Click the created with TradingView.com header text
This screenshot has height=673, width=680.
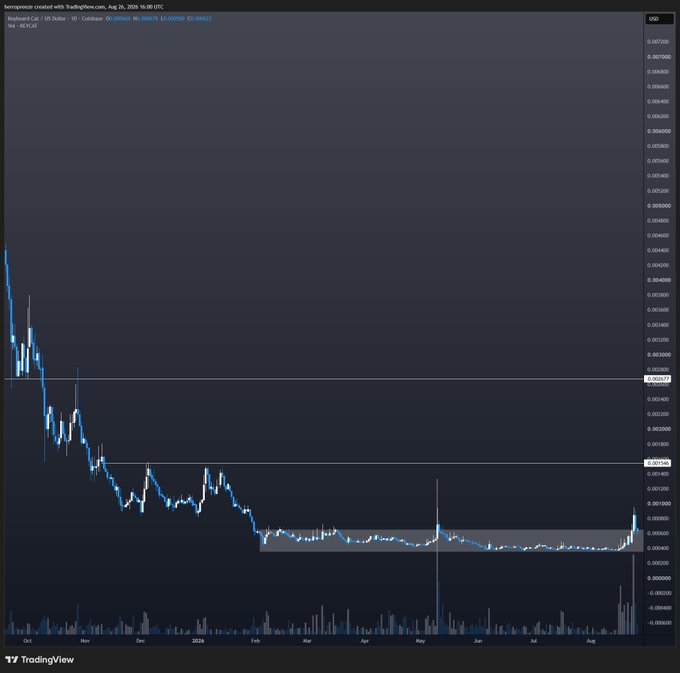point(70,7)
